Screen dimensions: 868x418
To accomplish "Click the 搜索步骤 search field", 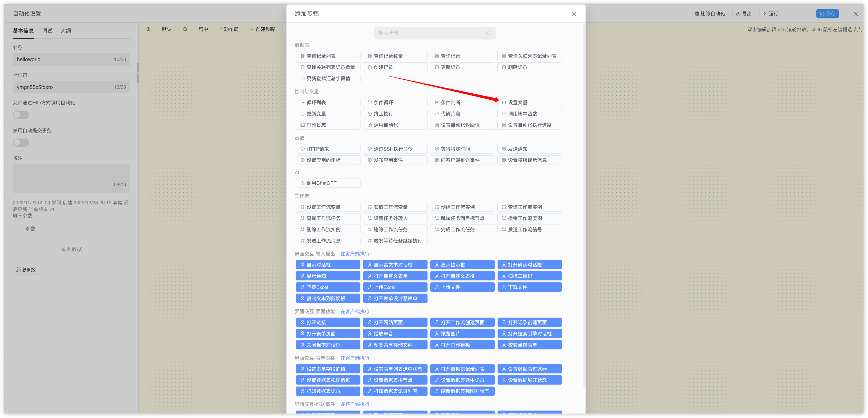I will click(434, 33).
